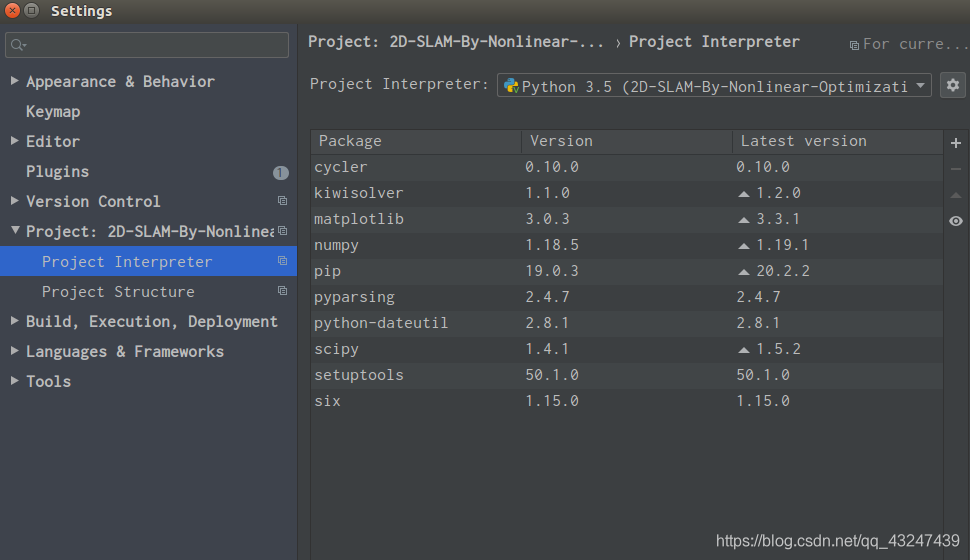Viewport: 970px width, 560px height.
Task: Select the setuptools package row
Action: click(627, 375)
